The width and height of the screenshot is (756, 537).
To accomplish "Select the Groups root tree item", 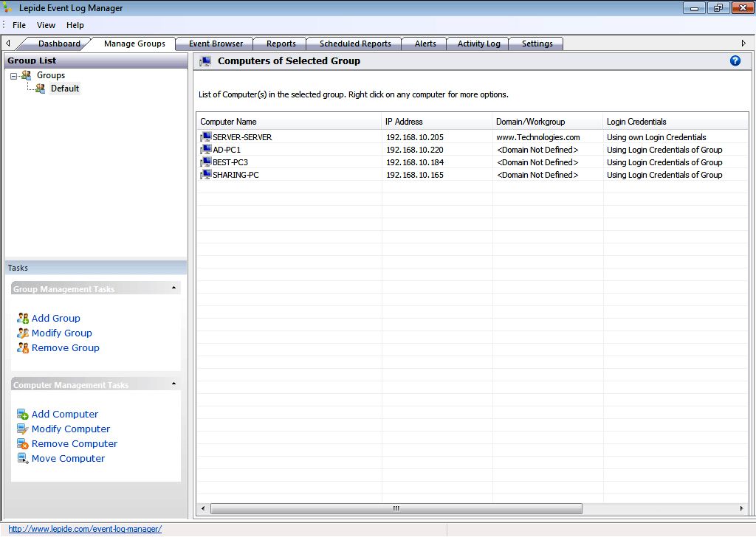I will point(51,75).
